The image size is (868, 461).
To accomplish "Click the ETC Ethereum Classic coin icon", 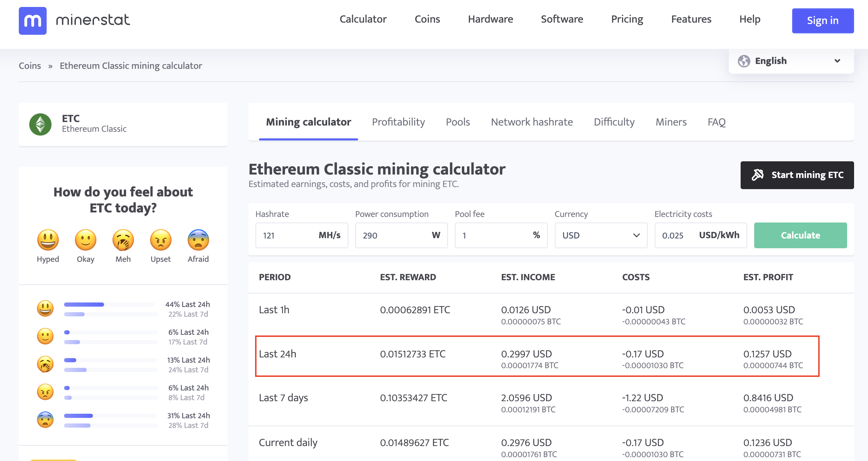I will click(40, 124).
